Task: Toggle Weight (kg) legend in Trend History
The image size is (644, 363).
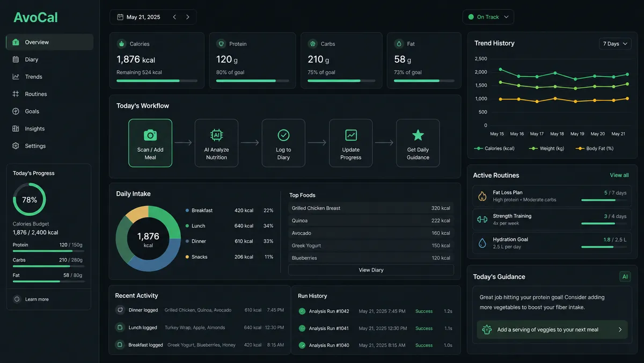Action: click(x=546, y=148)
